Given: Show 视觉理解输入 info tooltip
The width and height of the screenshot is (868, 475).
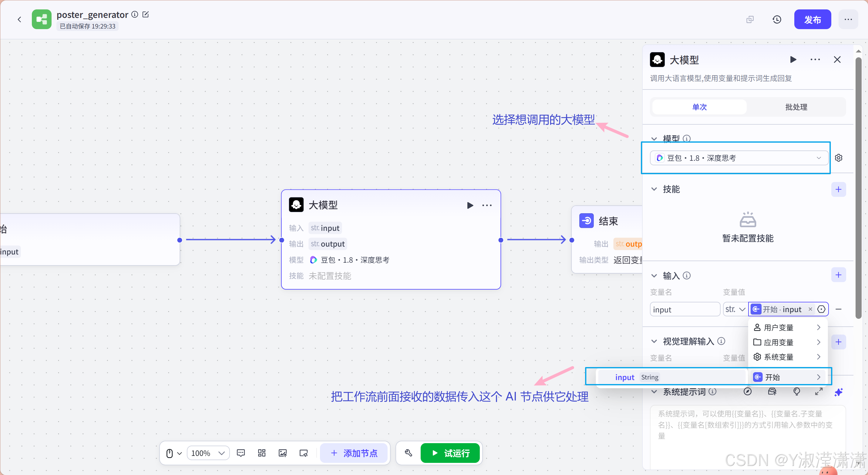Looking at the screenshot, I should coord(721,341).
